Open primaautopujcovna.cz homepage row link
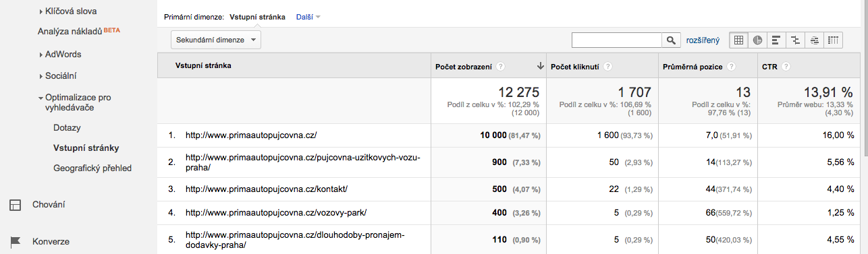Screen dimensions: 868x254 (251, 135)
